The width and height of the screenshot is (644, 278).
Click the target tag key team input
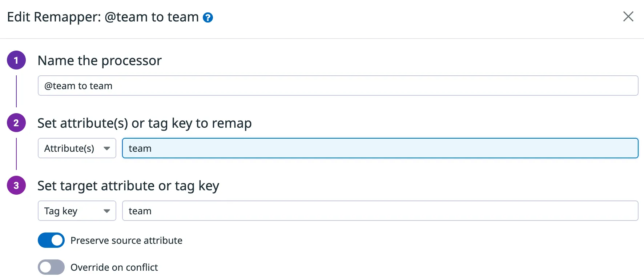pyautogui.click(x=380, y=211)
